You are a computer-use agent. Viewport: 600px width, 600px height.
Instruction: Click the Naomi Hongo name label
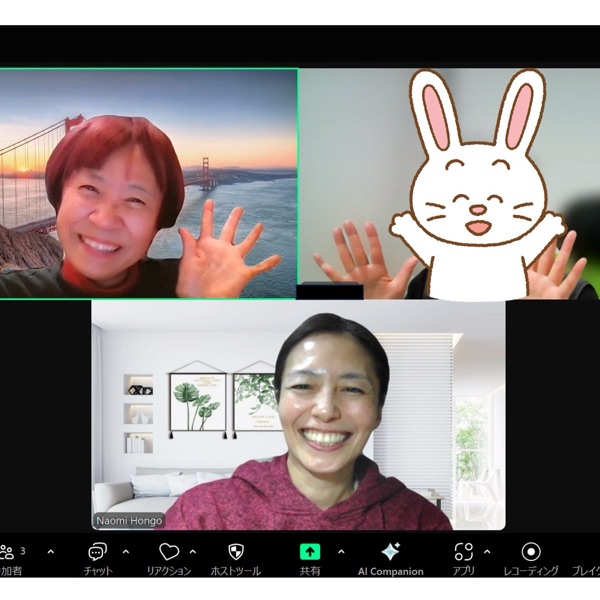128,521
